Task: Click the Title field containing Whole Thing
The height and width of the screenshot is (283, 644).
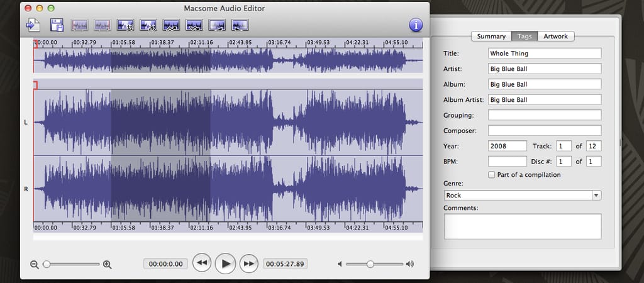Action: tap(544, 53)
